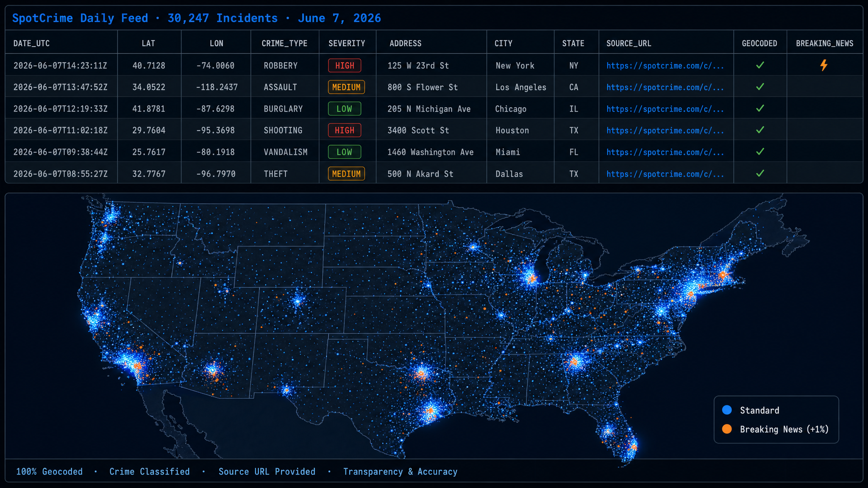Open the source URL for the Miami vandalism
Screen dimensions: 868x488
[x=665, y=152]
